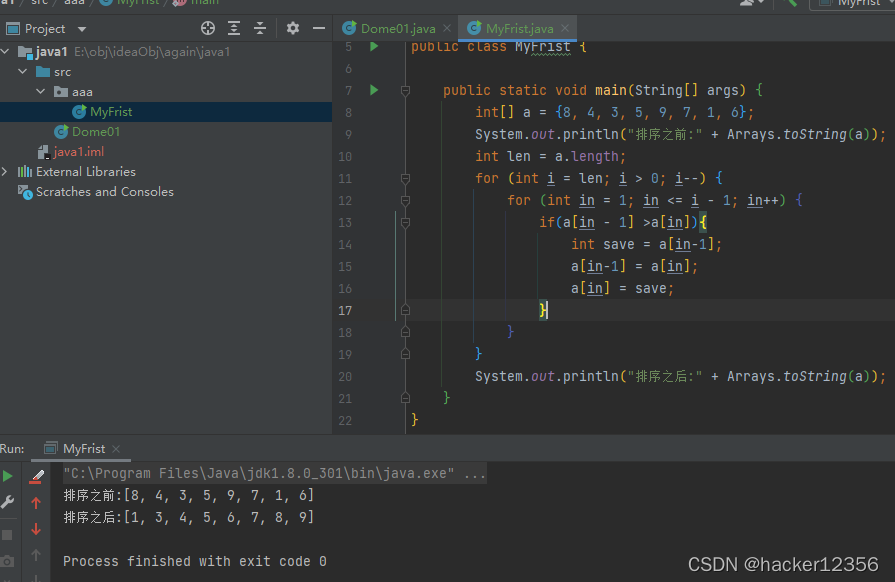Close the MyFrist run tab
The height and width of the screenshot is (582, 895).
(x=116, y=449)
